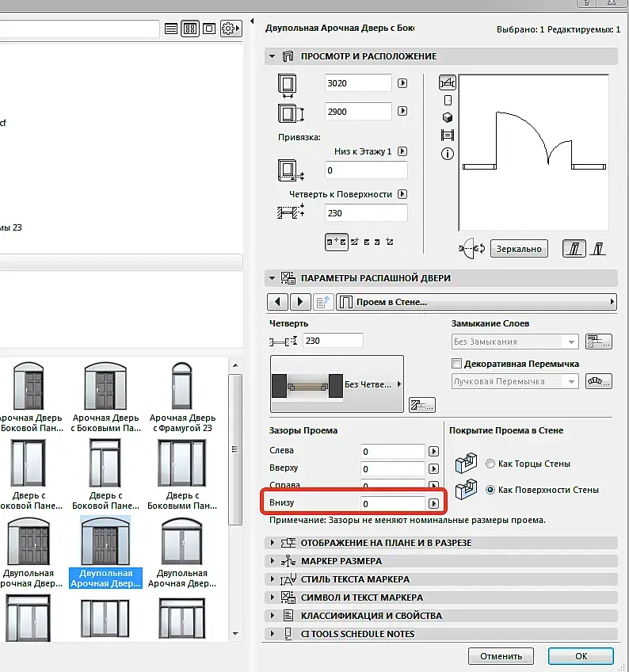Open Без Замыкания closure dropdown
Viewport: 629px width, 672px height.
pos(515,342)
